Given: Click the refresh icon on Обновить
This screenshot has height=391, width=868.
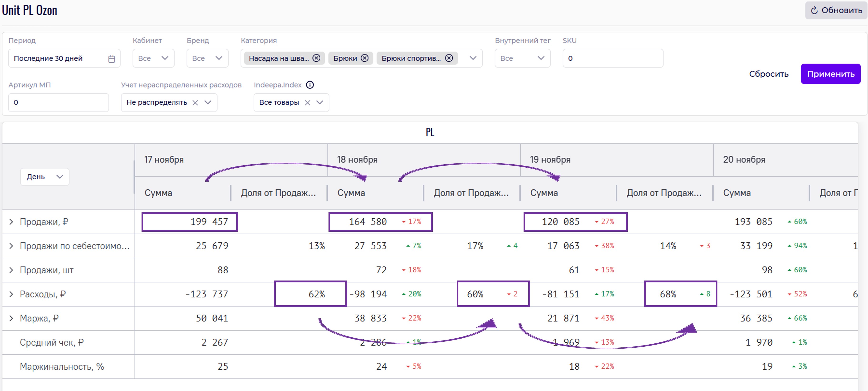Looking at the screenshot, I should [814, 10].
